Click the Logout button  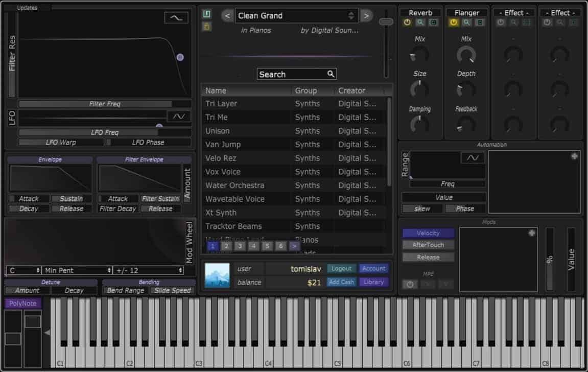341,268
